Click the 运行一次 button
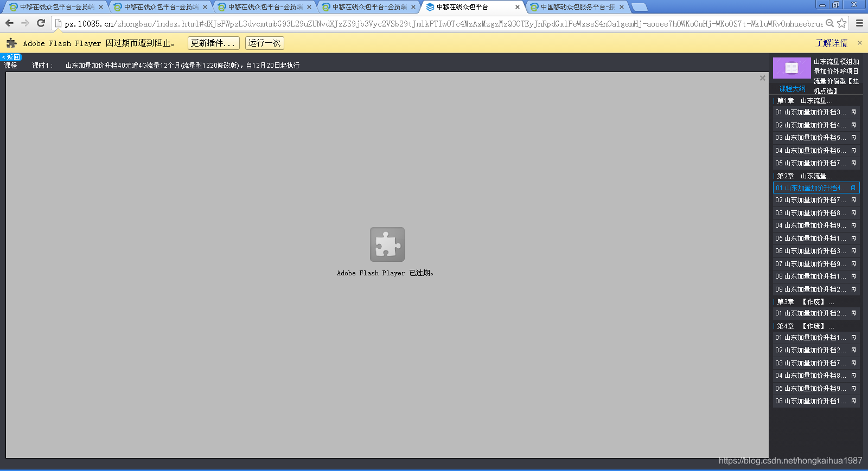 pyautogui.click(x=265, y=43)
